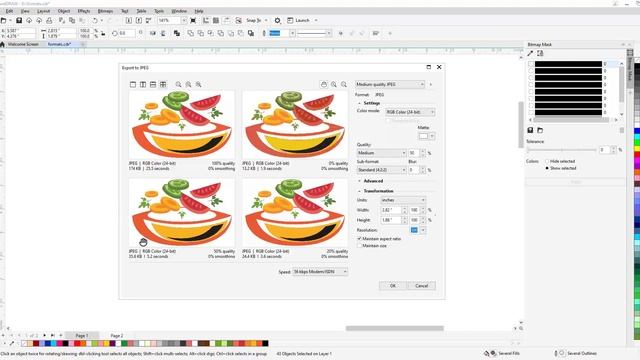Click the Quality percentage input field

coord(414,153)
